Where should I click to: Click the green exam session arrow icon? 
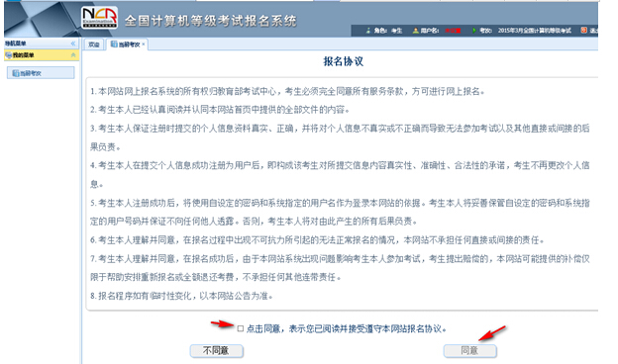click(474, 31)
